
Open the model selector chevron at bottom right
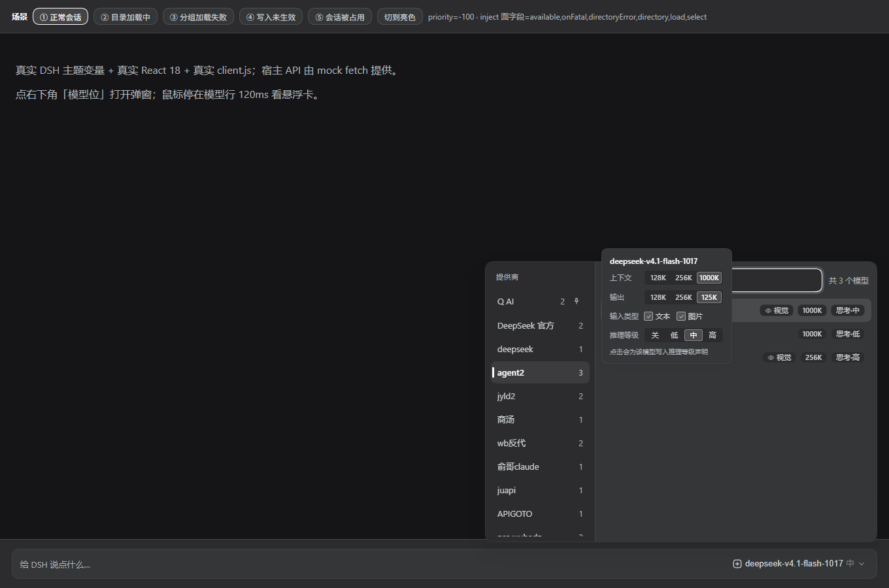862,564
